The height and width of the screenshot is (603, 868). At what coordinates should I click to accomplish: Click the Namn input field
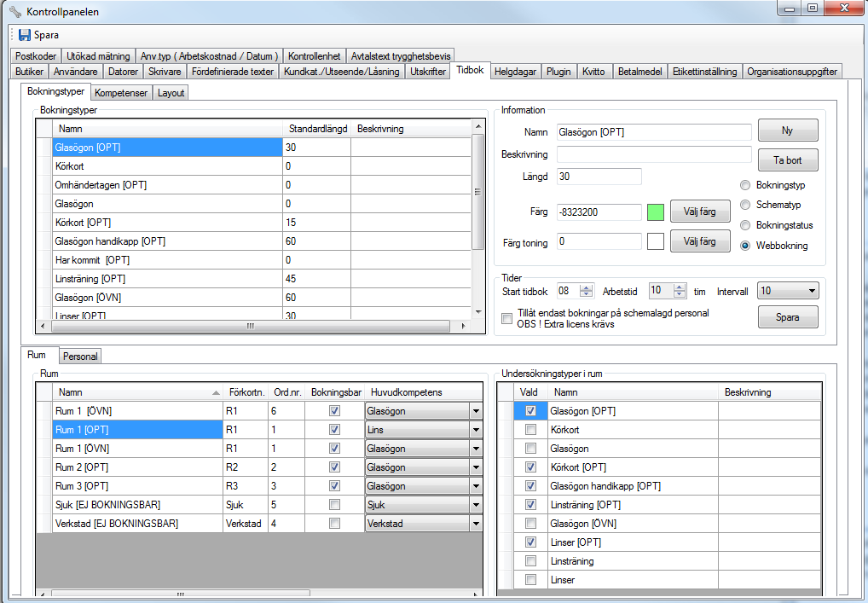(654, 132)
